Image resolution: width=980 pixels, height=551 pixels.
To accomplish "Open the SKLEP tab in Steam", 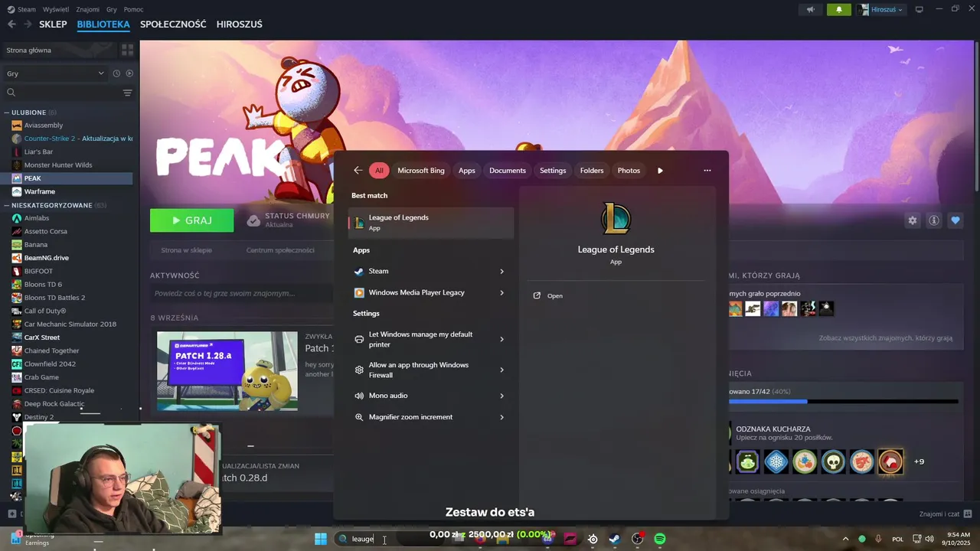I will pyautogui.click(x=53, y=24).
